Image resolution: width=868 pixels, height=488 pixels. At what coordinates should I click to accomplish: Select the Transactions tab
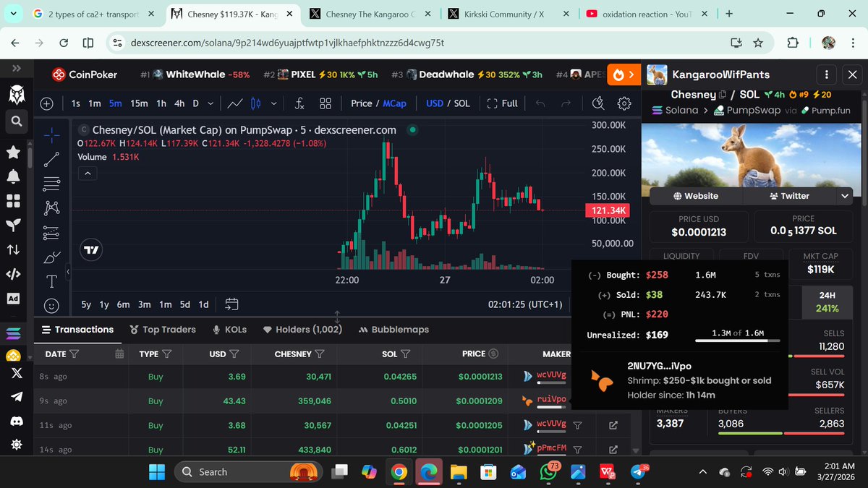77,330
